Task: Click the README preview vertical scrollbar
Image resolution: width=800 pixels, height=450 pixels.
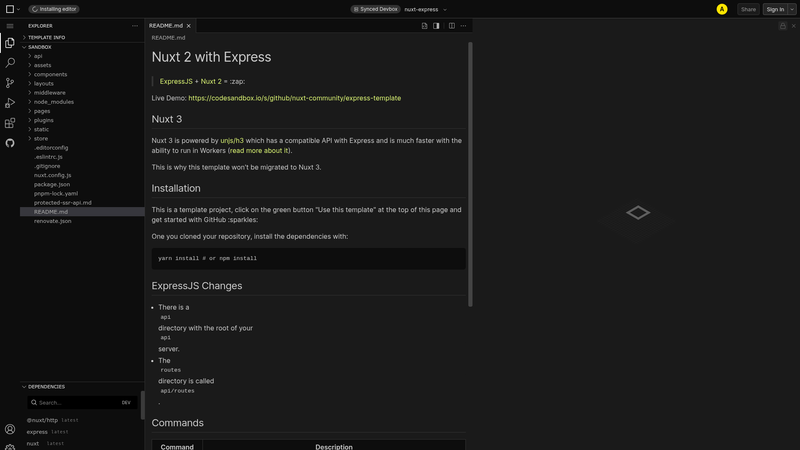Action: tap(470, 174)
